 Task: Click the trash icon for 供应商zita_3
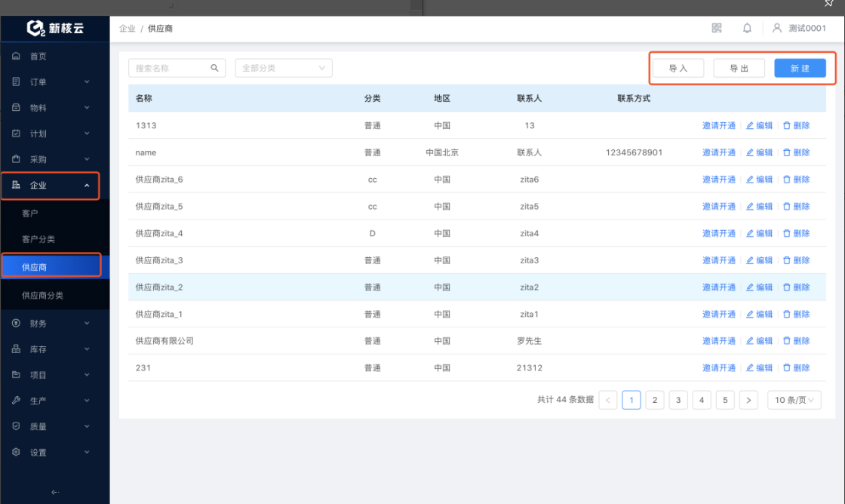click(x=787, y=260)
